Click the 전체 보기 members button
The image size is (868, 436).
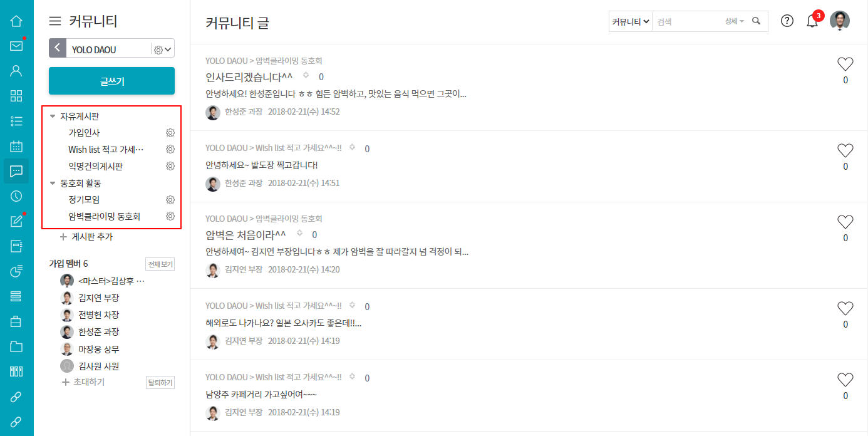pyautogui.click(x=160, y=264)
